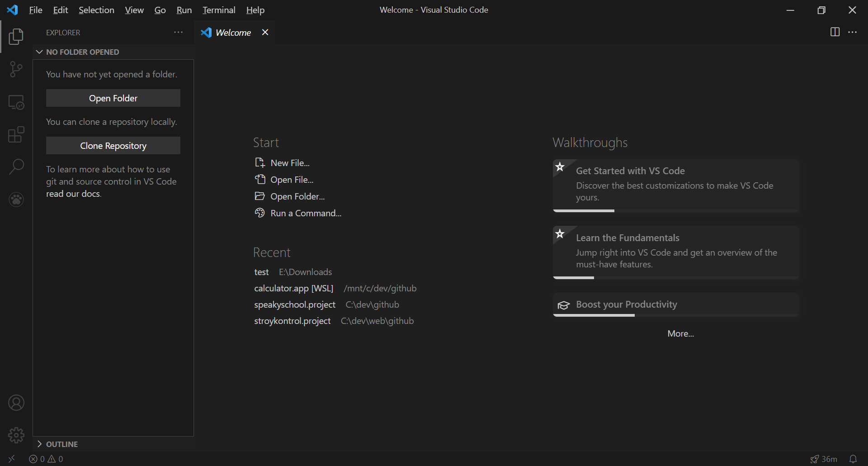Open Explorer Views and More Actions ellipsis

point(178,32)
